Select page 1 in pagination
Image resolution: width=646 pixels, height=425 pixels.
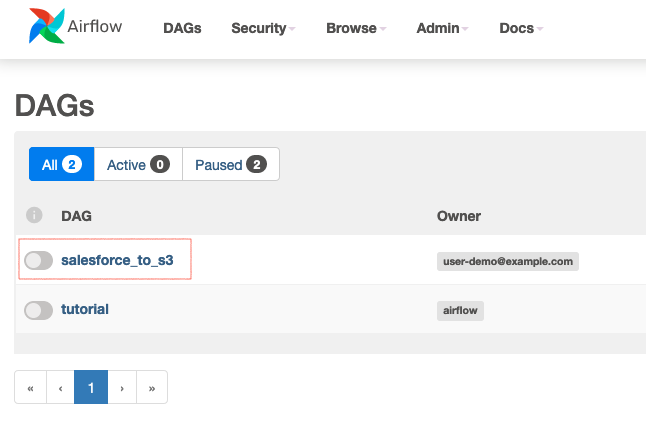(x=91, y=387)
